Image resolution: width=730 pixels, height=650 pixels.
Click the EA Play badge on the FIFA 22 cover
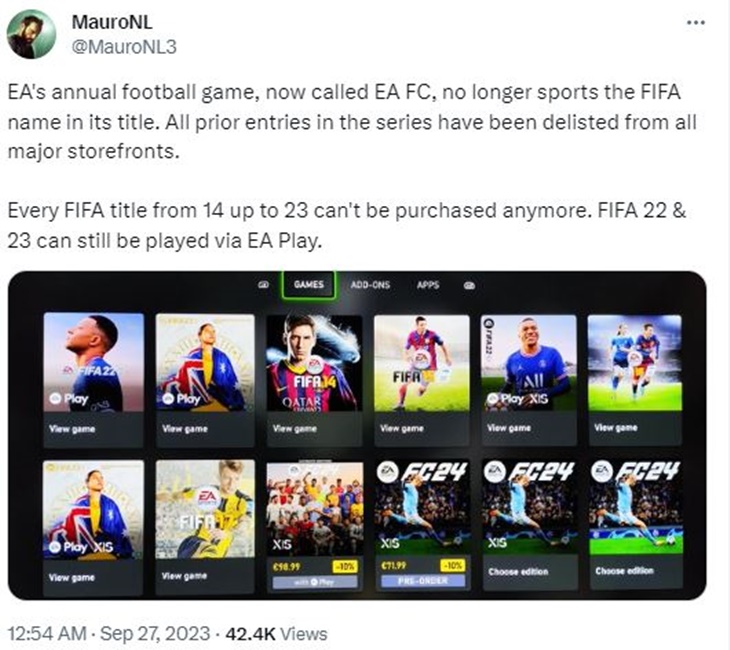(x=69, y=399)
